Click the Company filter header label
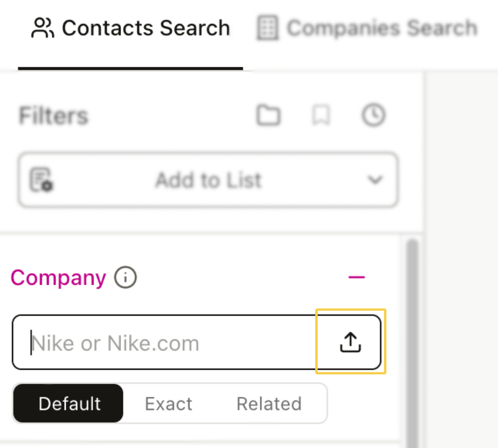The height and width of the screenshot is (448, 498). 58,278
